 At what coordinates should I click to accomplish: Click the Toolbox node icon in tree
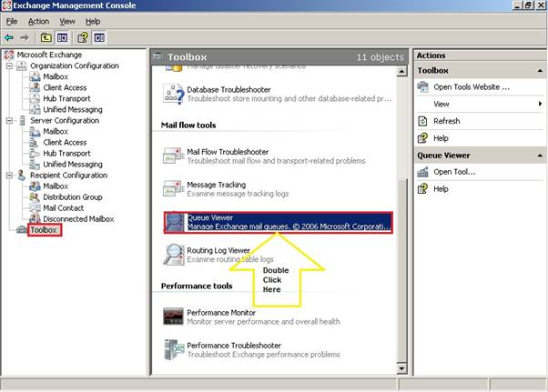pyautogui.click(x=22, y=230)
